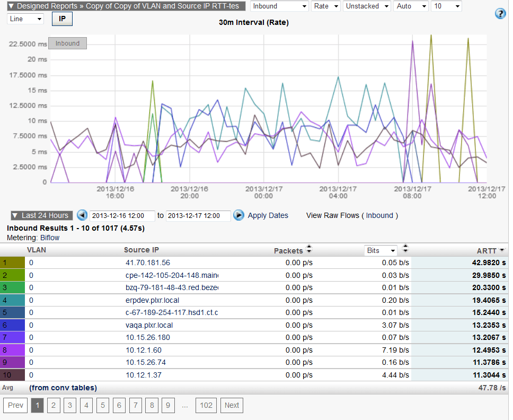Click ARTT value 19.4065 s
This screenshot has width=513, height=420.
click(489, 300)
